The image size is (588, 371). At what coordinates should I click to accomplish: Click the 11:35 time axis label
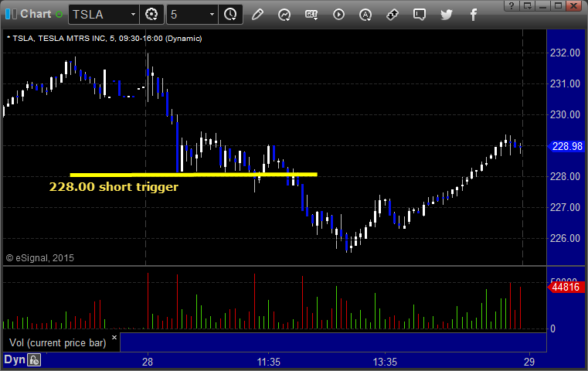(268, 362)
